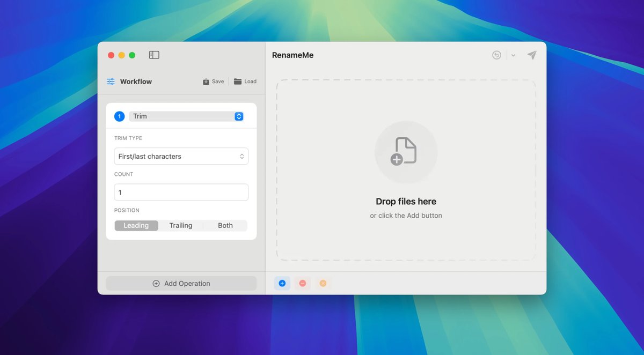
Task: Save the current workflow
Action: 214,82
